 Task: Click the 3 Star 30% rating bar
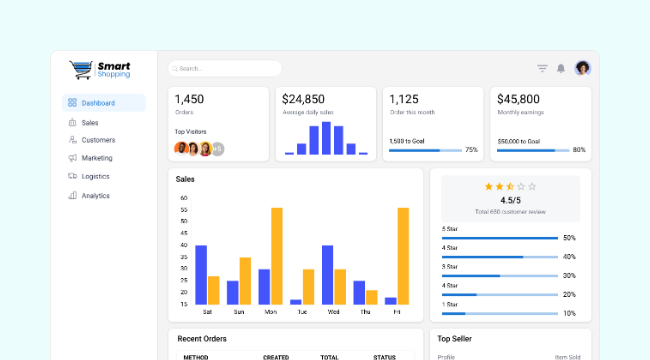[x=500, y=276]
